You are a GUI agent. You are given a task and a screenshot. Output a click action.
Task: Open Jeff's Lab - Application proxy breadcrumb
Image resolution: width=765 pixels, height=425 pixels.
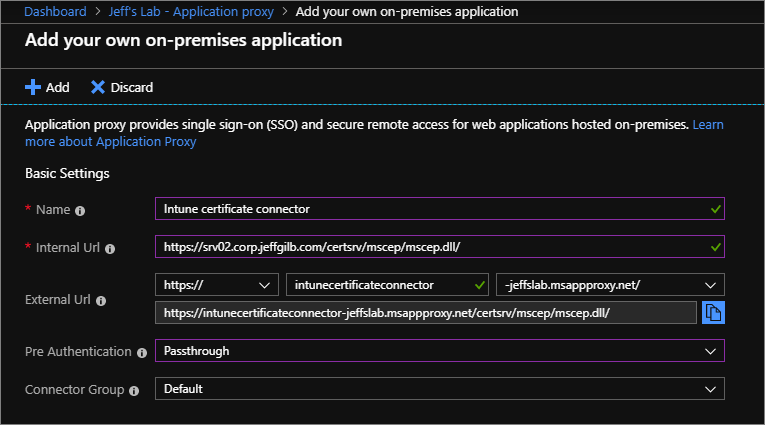(191, 12)
